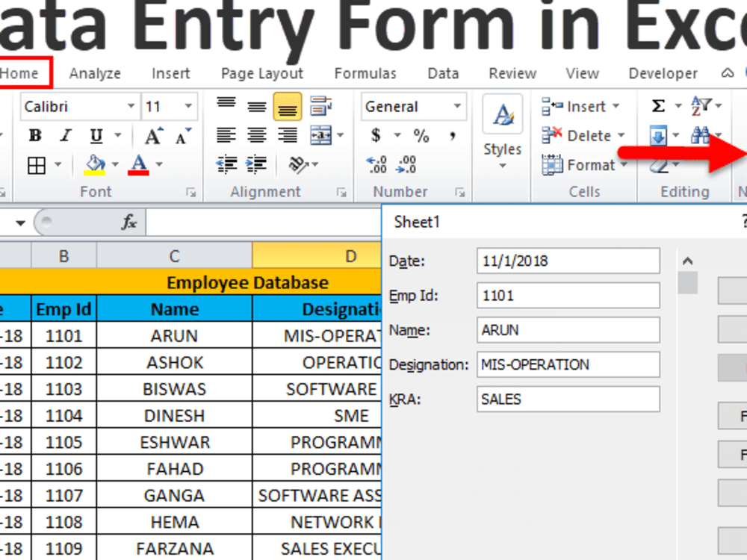Click Insert Function fx icon
Screen dimensions: 747x560
coord(129,222)
